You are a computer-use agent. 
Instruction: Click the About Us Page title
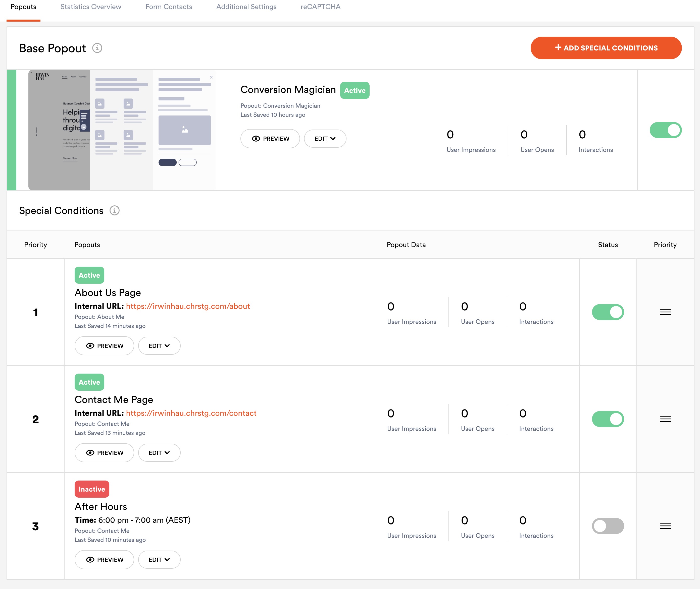point(108,293)
